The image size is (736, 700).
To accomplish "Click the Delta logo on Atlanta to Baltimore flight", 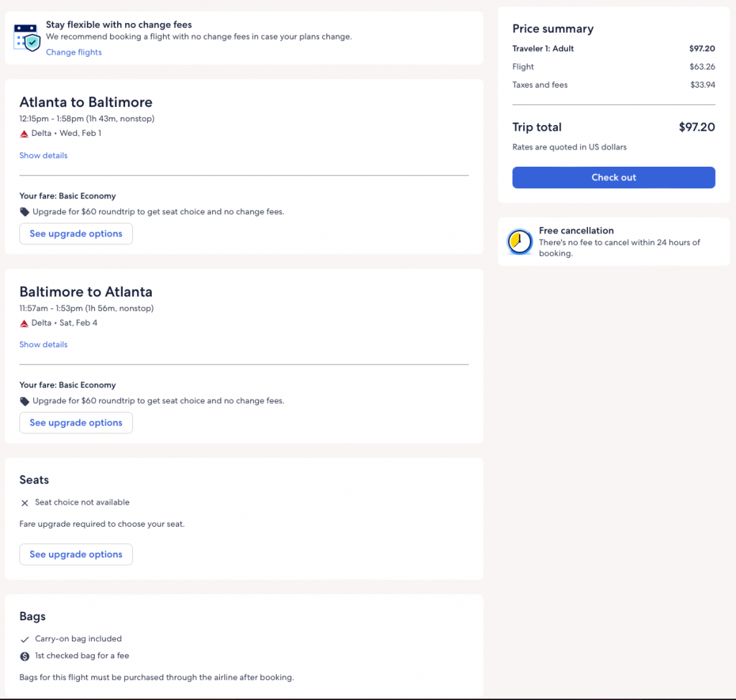I will tap(24, 134).
